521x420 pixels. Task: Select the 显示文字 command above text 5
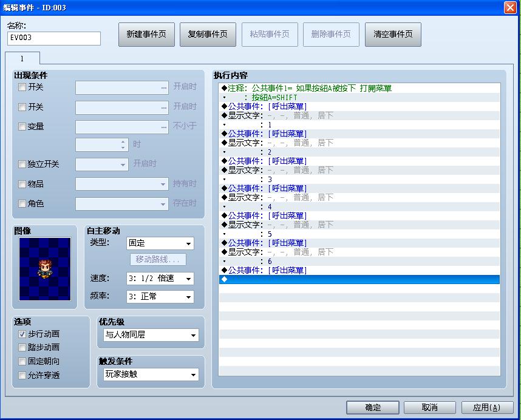pos(359,225)
